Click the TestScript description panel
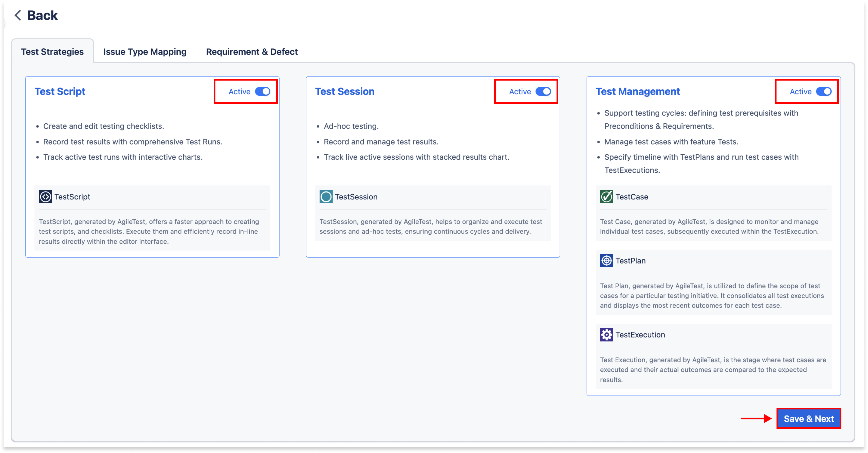The width and height of the screenshot is (868, 453). pyautogui.click(x=152, y=231)
